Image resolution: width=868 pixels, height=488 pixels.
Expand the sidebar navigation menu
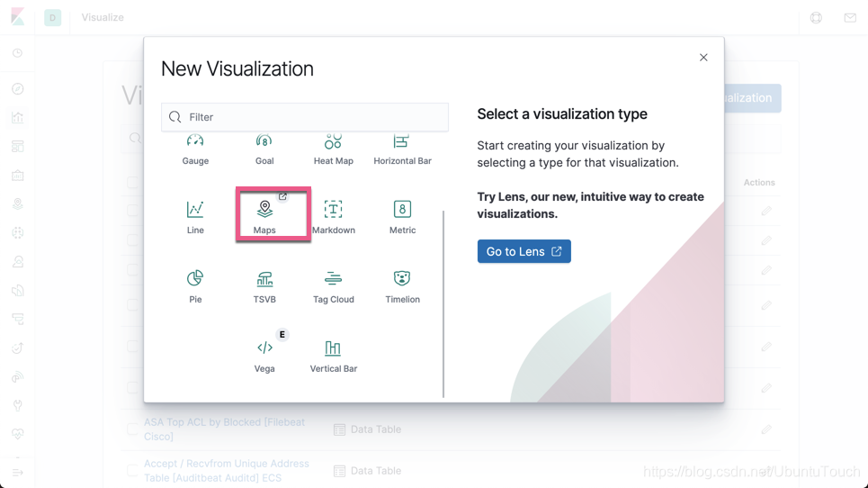point(18,473)
